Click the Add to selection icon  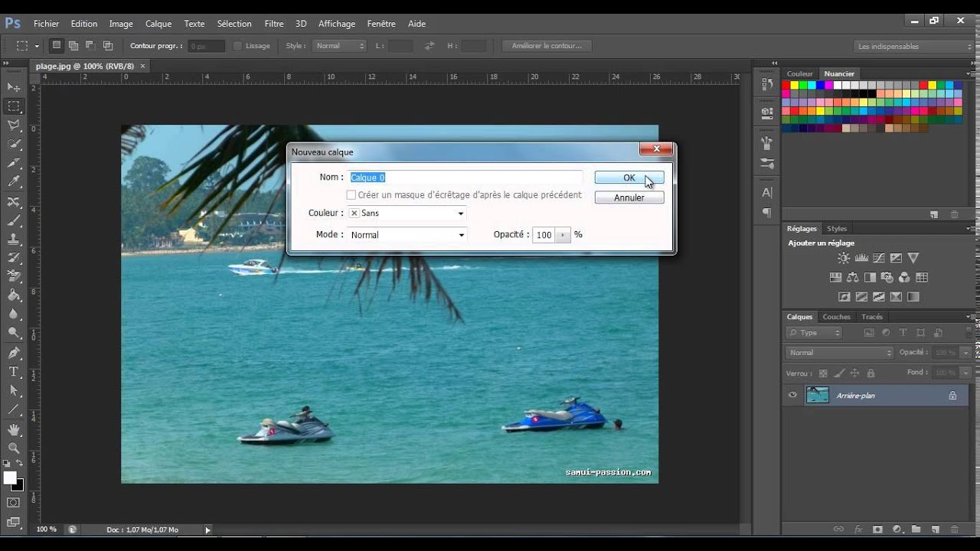pyautogui.click(x=73, y=46)
